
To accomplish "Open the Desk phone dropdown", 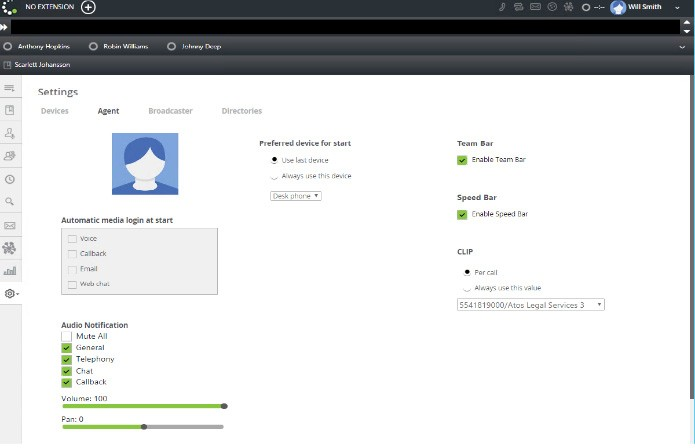I will pyautogui.click(x=295, y=196).
